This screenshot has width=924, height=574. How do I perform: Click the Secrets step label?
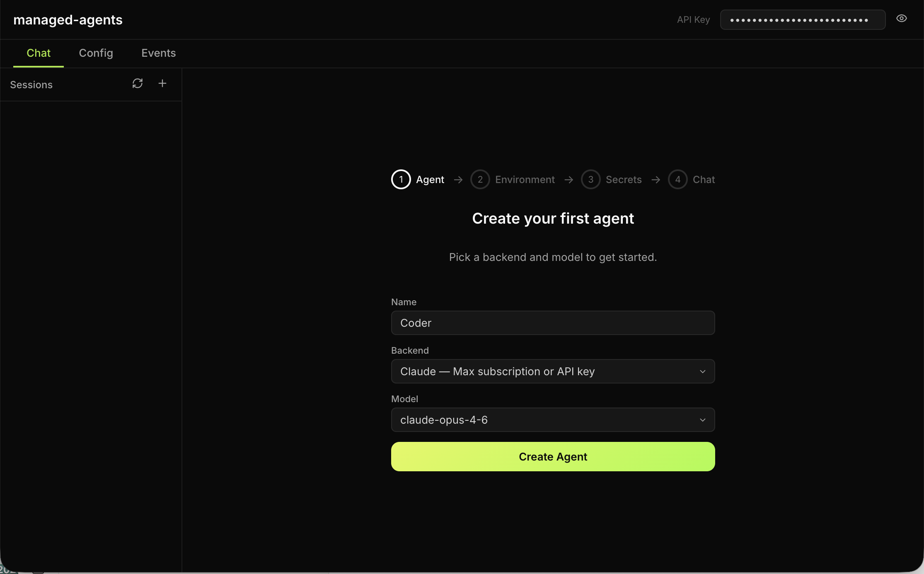(624, 179)
